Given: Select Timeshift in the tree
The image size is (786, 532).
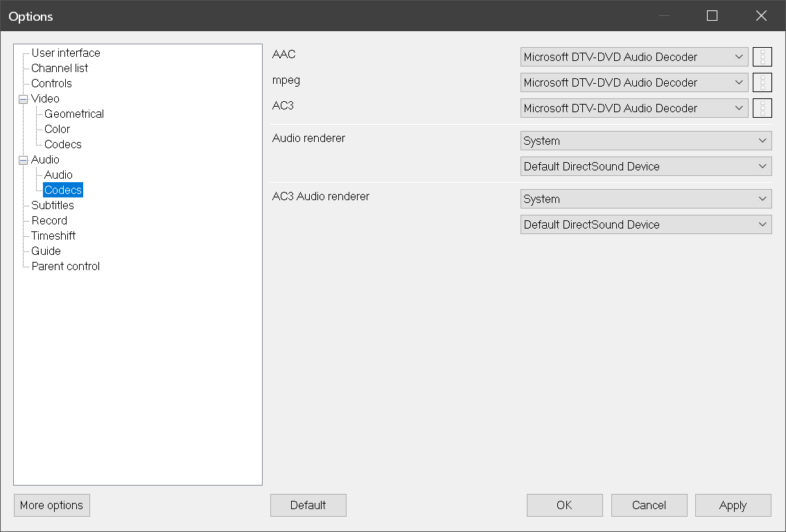Looking at the screenshot, I should pos(53,236).
